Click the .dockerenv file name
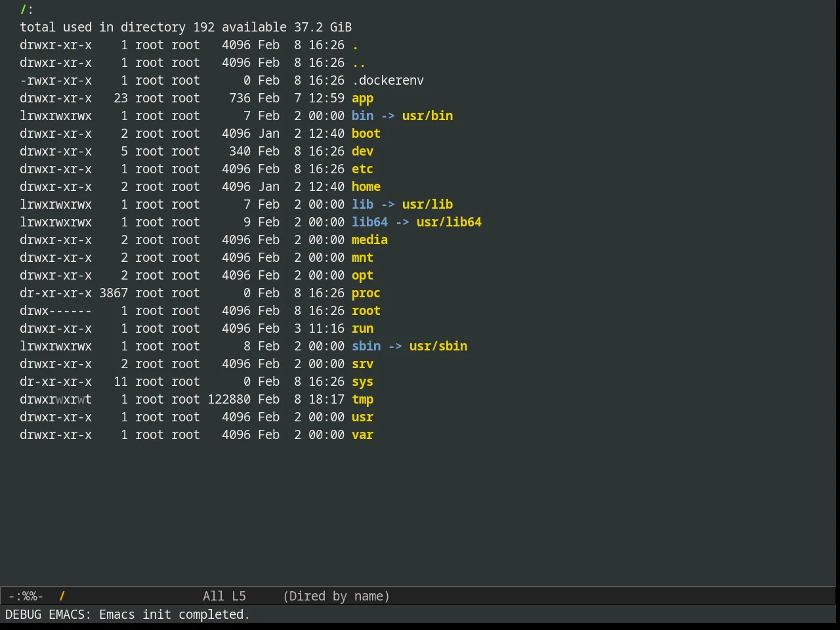This screenshot has height=630, width=840. 388,81
